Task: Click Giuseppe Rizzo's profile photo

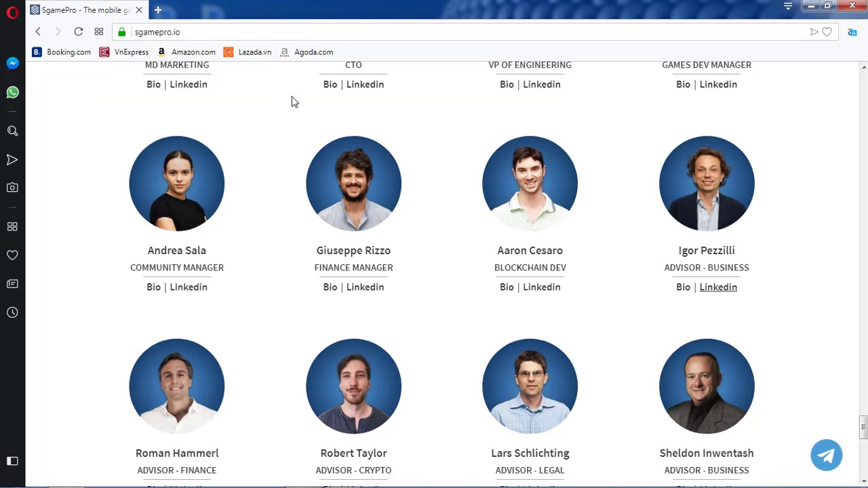Action: point(353,184)
